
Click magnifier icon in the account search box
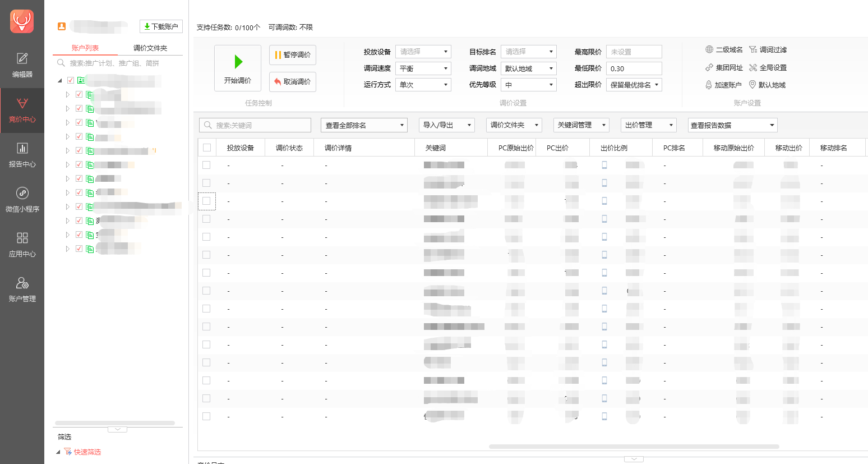(61, 63)
